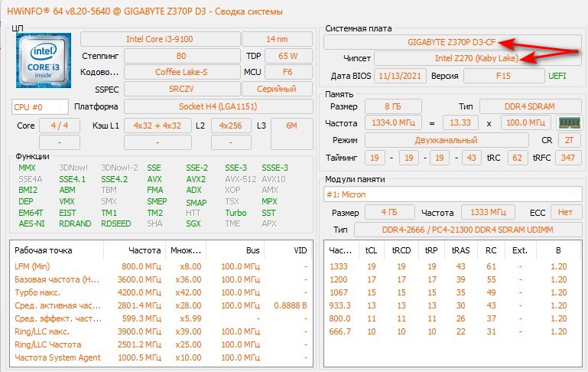
Task: Click the module frequency 1333 МГц field
Action: (x=489, y=213)
